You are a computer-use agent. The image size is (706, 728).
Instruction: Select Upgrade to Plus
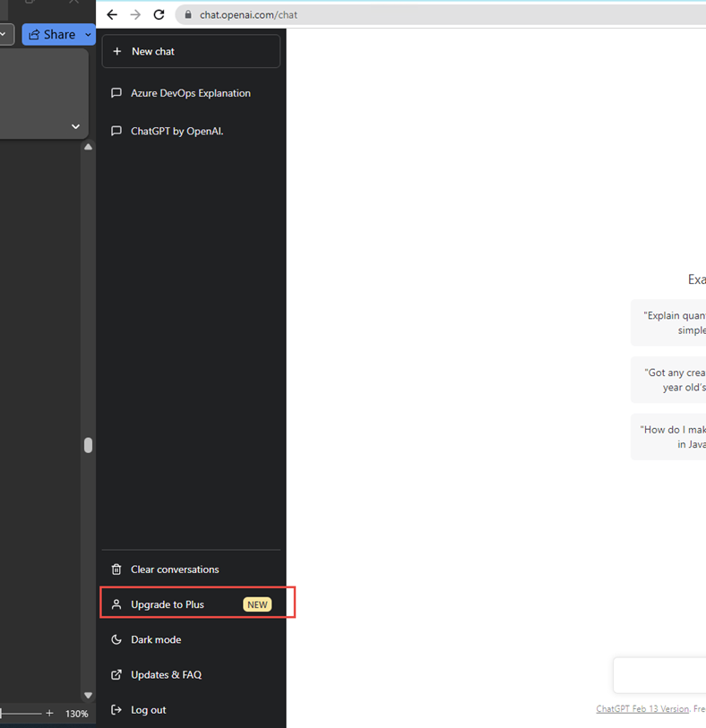coord(191,604)
